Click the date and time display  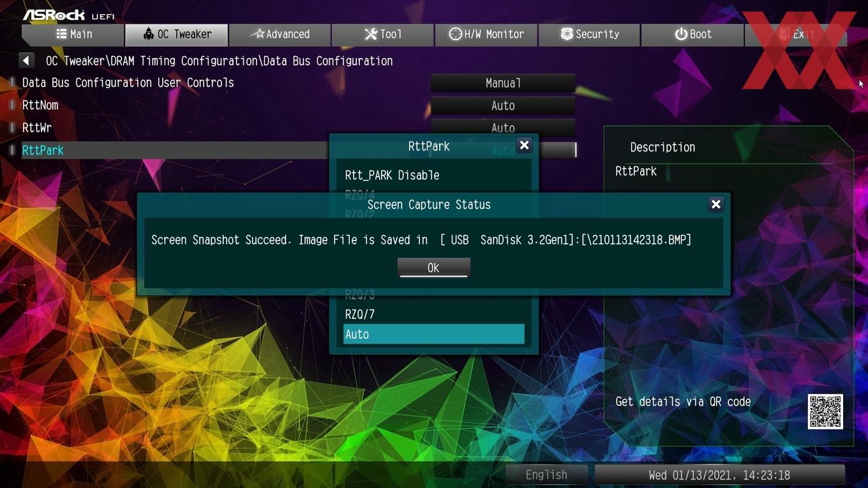point(719,475)
